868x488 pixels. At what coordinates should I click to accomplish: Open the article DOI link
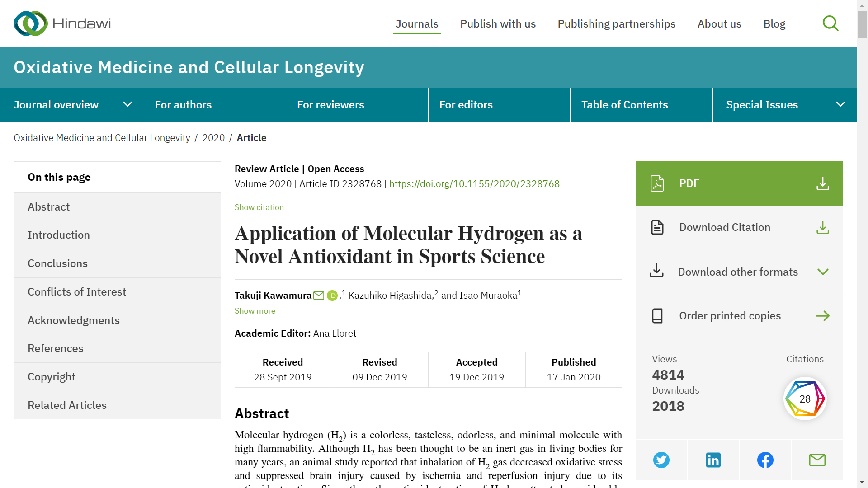click(x=474, y=184)
